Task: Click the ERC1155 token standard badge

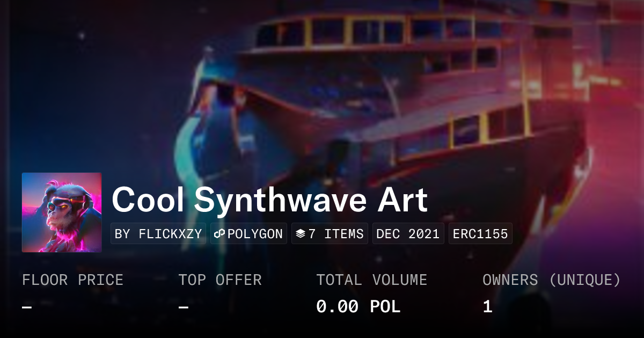Action: (480, 234)
